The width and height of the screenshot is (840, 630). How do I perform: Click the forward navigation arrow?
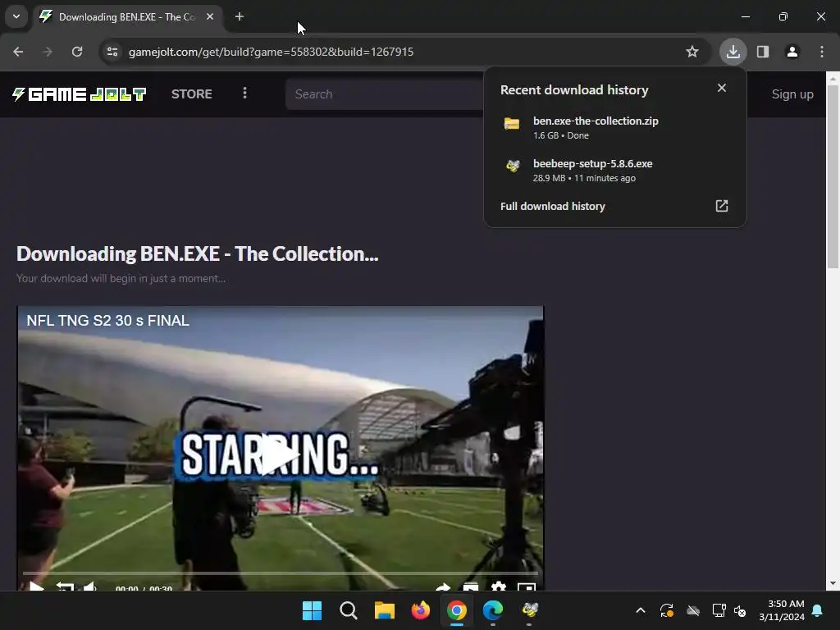click(x=48, y=52)
